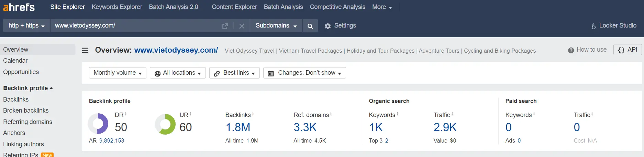Screen dimensions: 644x157
Task: Open the More menu
Action: click(x=382, y=7)
